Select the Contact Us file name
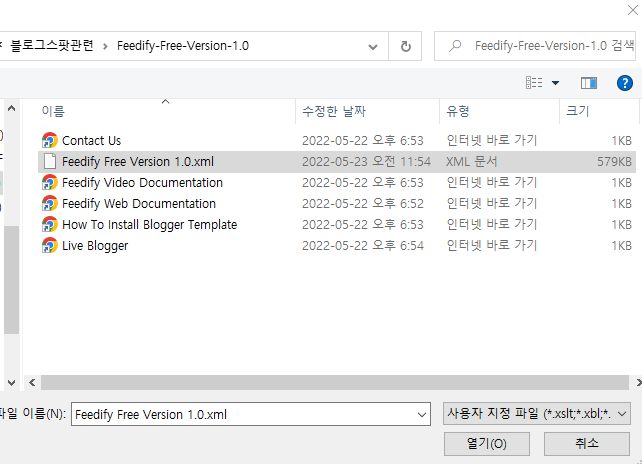 92,140
